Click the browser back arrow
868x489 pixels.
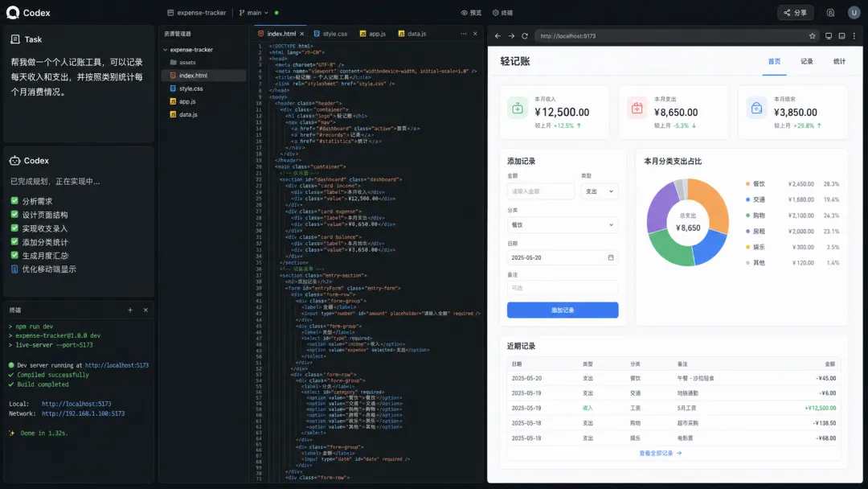[x=497, y=36]
